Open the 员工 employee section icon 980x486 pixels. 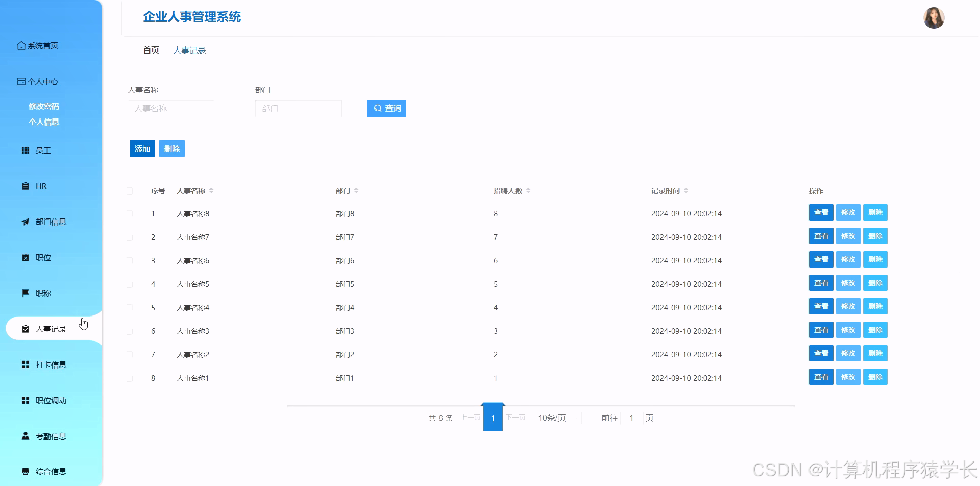(25, 150)
